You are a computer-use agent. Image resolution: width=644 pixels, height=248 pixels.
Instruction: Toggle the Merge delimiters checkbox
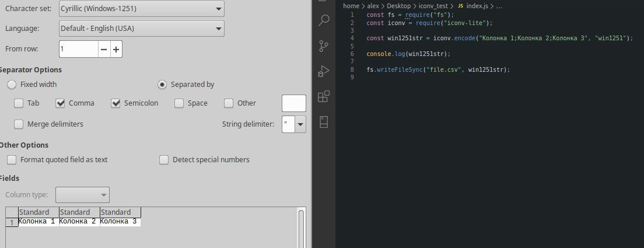coord(19,124)
